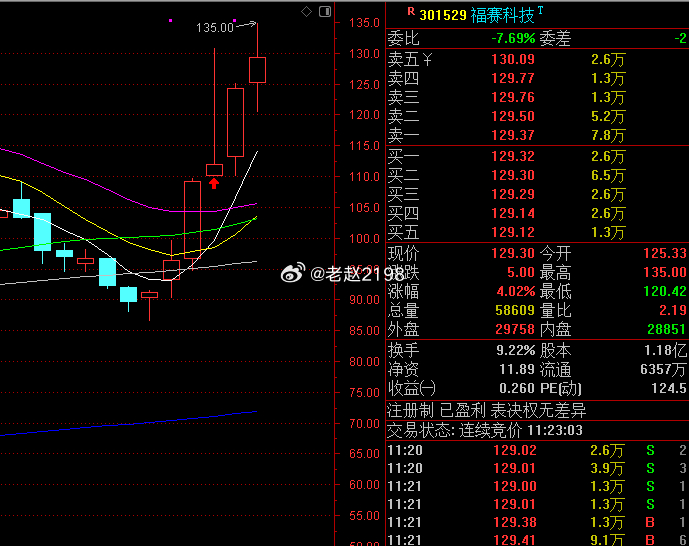Click 外盘 value 29758
This screenshot has width=689, height=546.
tap(515, 329)
